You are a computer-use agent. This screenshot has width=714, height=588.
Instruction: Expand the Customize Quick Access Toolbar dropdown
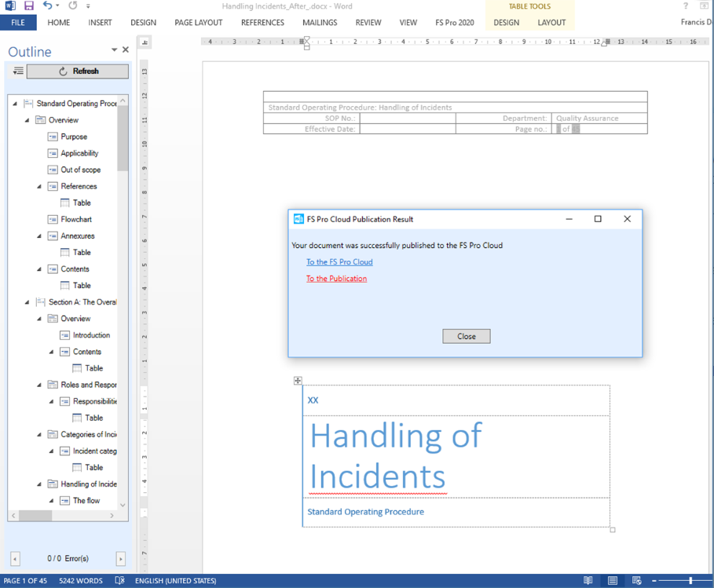pyautogui.click(x=89, y=6)
